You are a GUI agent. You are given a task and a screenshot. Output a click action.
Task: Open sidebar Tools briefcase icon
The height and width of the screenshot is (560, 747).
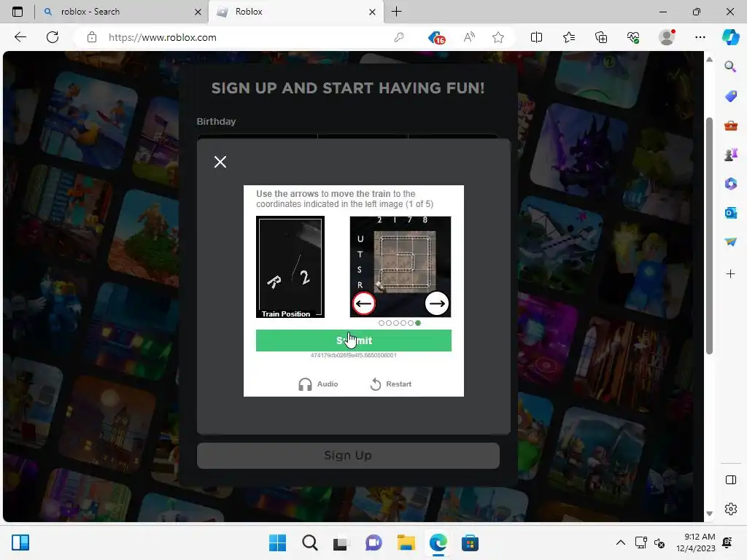coord(730,125)
